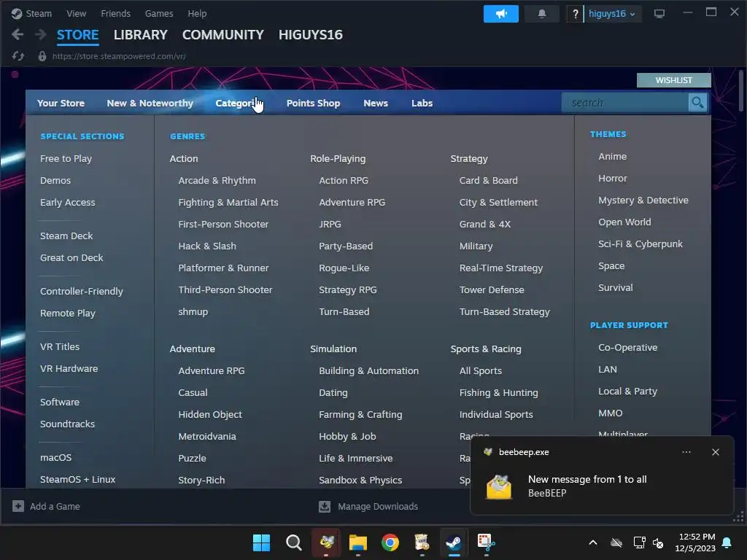This screenshot has width=747, height=560.
Task: Open the View menu
Action: click(76, 13)
